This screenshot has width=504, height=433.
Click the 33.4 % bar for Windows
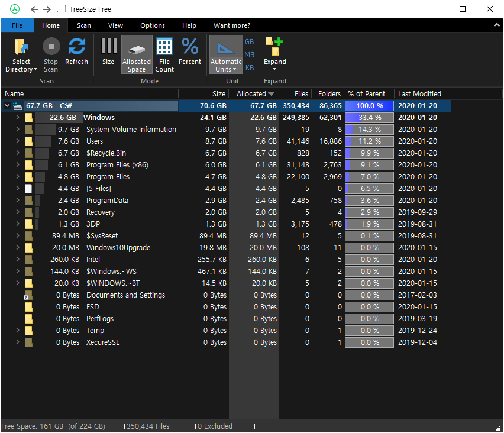pos(369,118)
